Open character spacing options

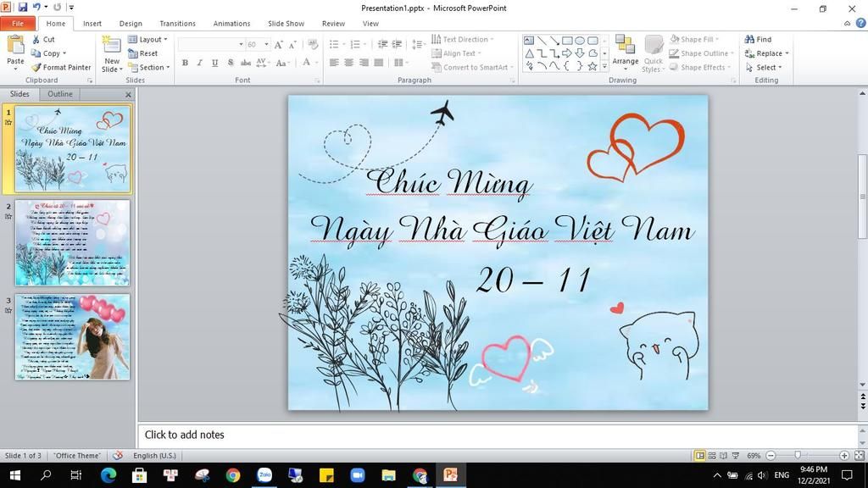tap(263, 63)
